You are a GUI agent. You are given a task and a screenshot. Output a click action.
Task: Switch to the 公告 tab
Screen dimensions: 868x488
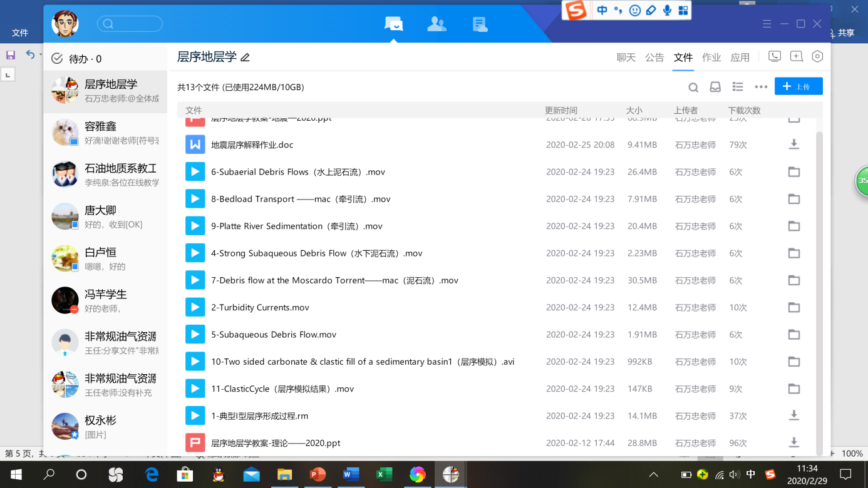[654, 58]
